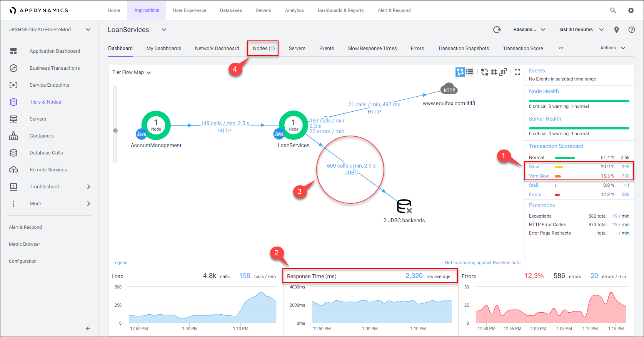Open the settings gear in top bar
Image resolution: width=644 pixels, height=337 pixels.
click(x=631, y=10)
